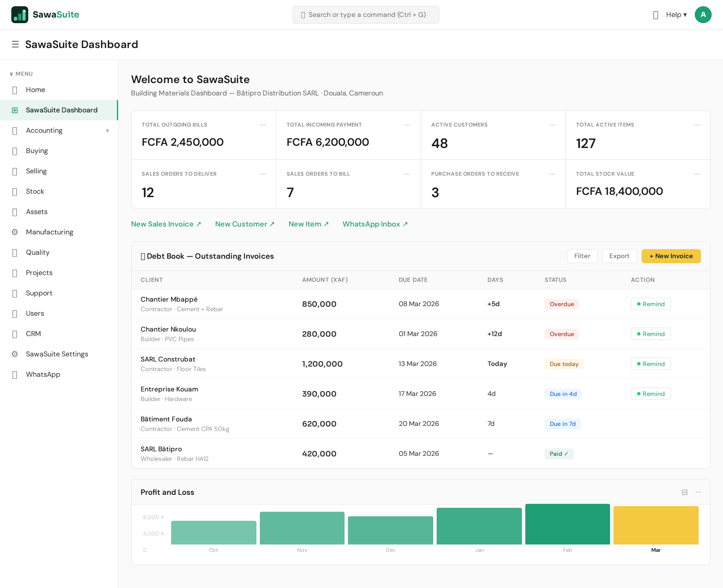Open the CRM module from the sidebar
This screenshot has height=588, width=723.
[x=33, y=334]
